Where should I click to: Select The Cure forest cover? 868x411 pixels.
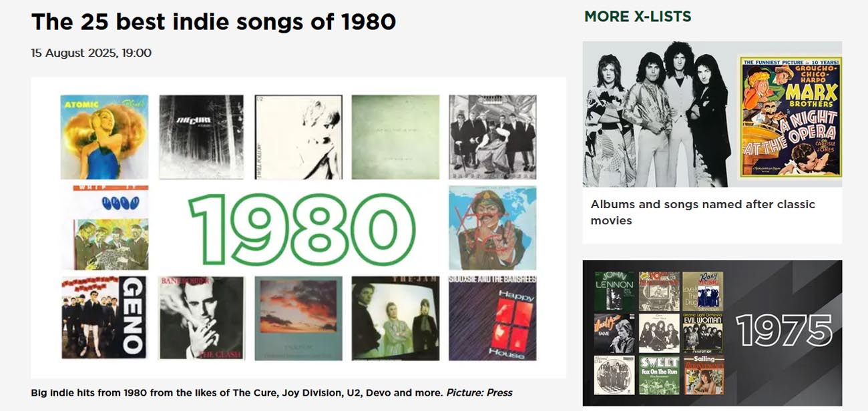coord(202,137)
